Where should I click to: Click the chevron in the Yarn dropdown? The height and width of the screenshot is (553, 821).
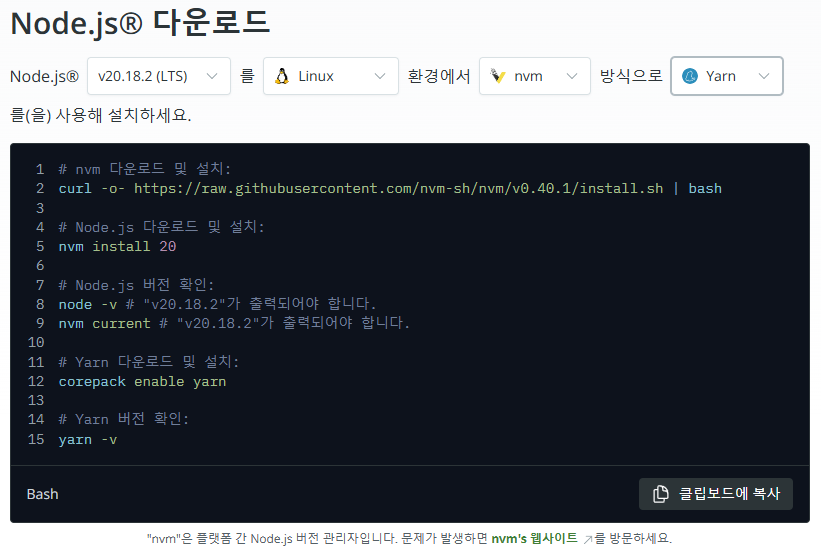[764, 76]
